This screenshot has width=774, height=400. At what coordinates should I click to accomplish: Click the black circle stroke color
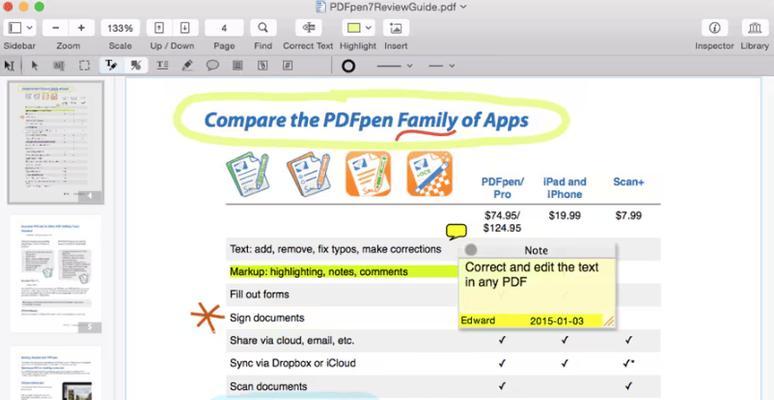[348, 66]
